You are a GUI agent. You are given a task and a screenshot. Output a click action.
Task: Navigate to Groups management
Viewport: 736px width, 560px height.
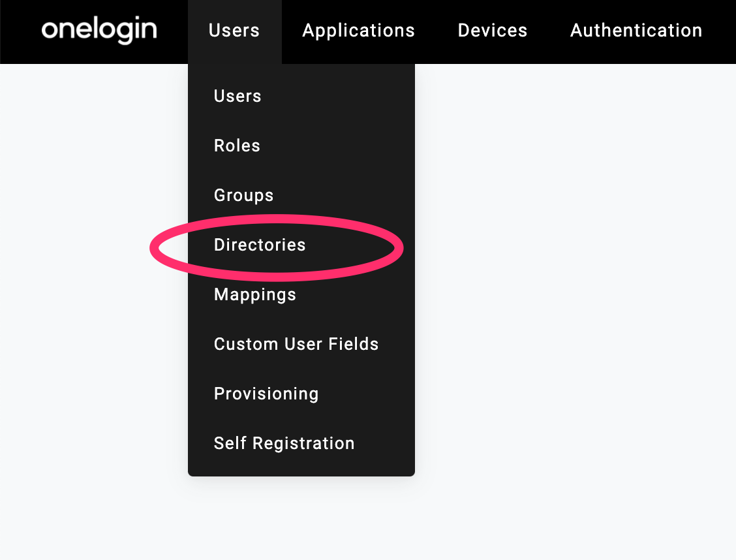(x=243, y=195)
